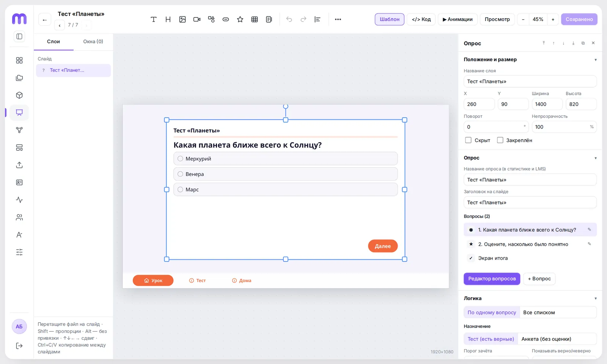Click the Далее button on slide
Screen dimensions: 607x364
pyautogui.click(x=383, y=246)
